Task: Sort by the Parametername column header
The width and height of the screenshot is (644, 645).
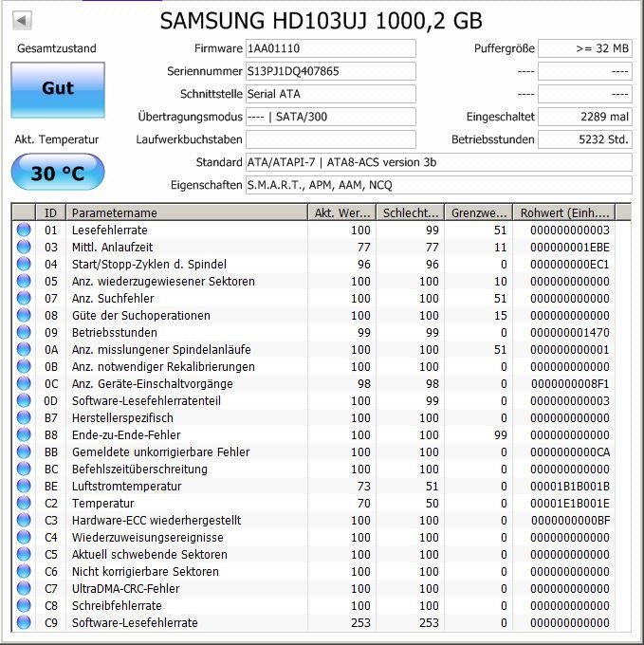Action: (187, 212)
